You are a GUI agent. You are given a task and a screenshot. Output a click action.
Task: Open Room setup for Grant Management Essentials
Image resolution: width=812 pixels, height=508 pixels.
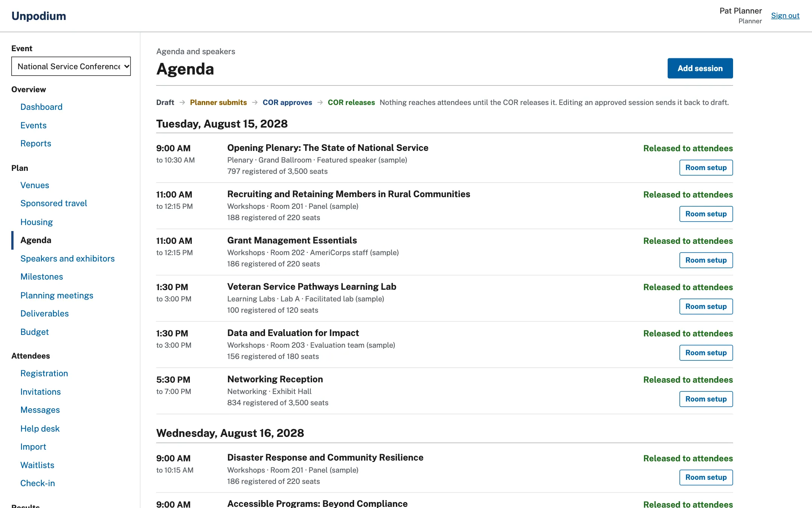pos(706,260)
